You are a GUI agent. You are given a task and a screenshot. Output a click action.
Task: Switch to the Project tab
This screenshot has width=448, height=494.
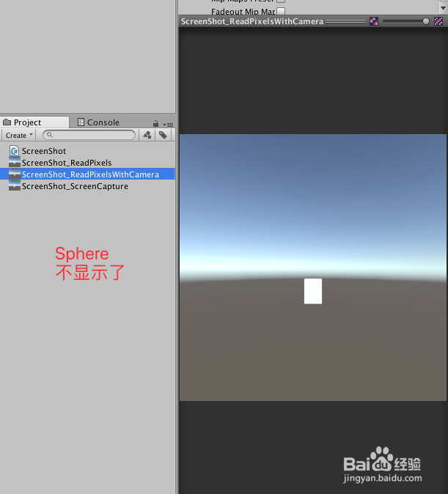tap(34, 122)
